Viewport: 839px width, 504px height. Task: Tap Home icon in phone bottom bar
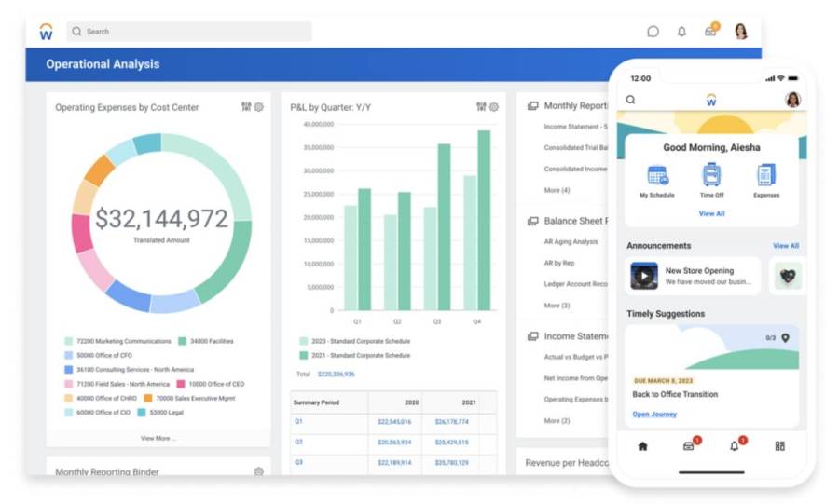tap(642, 446)
